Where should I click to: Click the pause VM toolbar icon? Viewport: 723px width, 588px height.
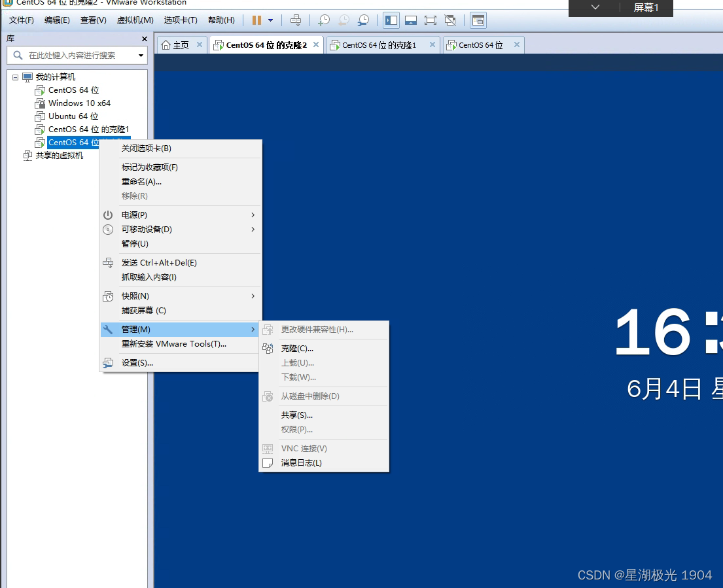(x=257, y=20)
